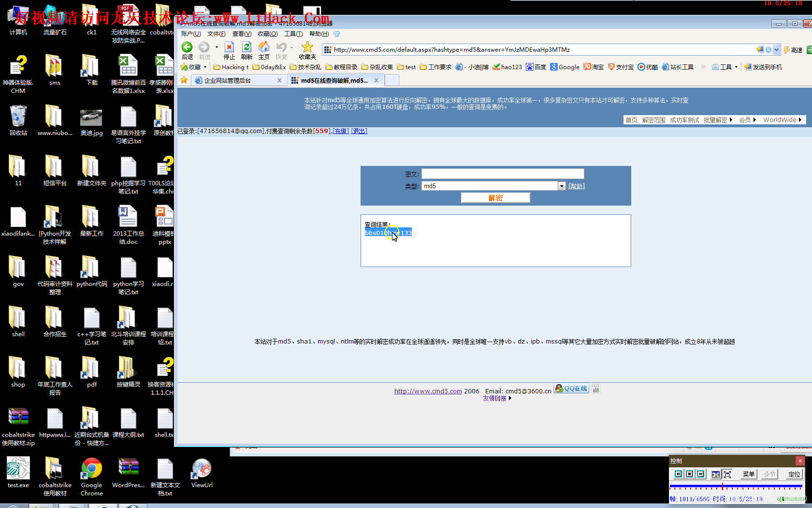This screenshot has width=812, height=508.
Task: Open the Google bookmark
Action: click(x=565, y=67)
